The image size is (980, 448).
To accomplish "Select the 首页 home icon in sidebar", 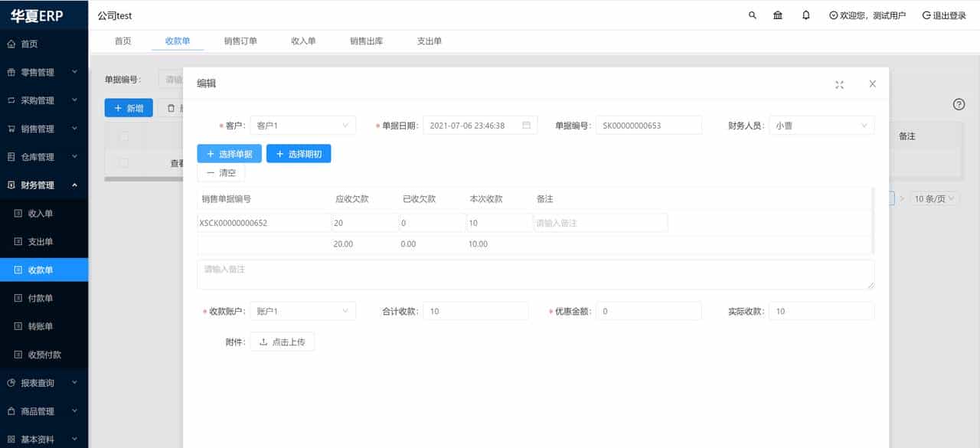I will tap(10, 43).
